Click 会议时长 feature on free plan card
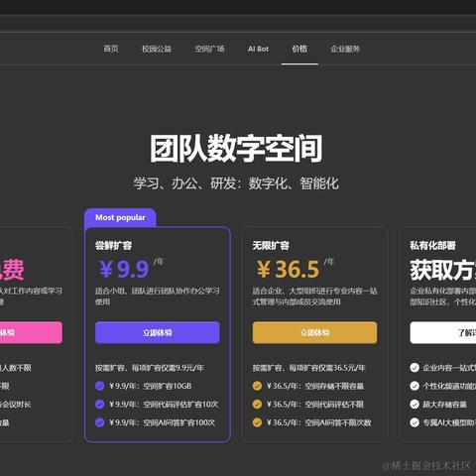Screen dimensions: 476x476 click(16, 404)
